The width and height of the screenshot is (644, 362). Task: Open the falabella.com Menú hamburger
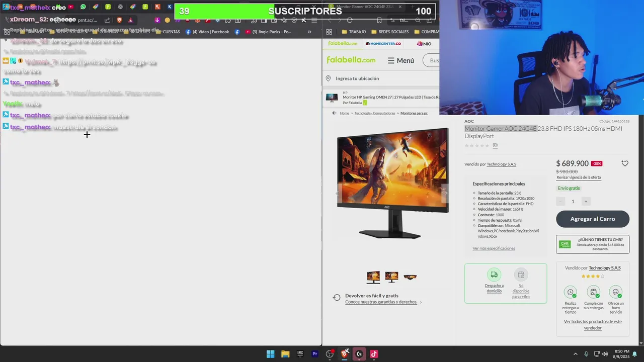tap(400, 60)
